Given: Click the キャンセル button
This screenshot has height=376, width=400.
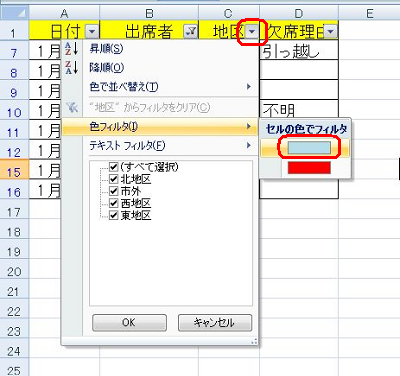Looking at the screenshot, I should pyautogui.click(x=215, y=322).
